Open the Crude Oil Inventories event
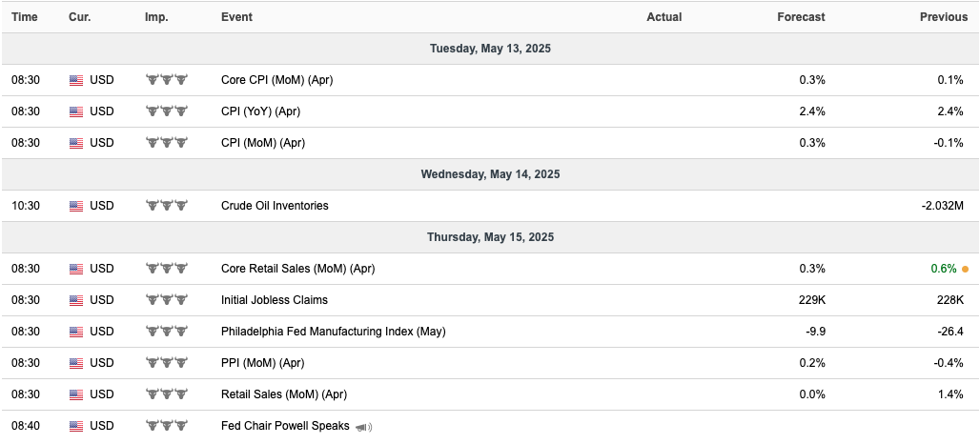 point(275,206)
